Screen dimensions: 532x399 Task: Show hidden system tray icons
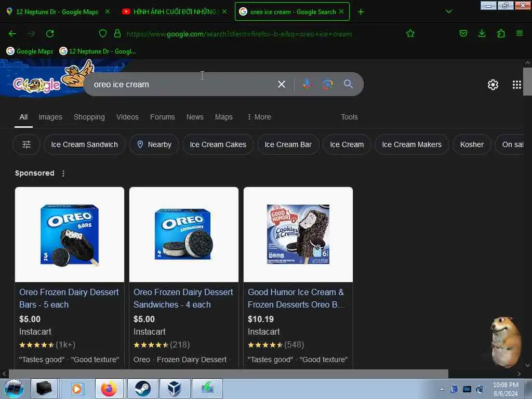(x=442, y=389)
